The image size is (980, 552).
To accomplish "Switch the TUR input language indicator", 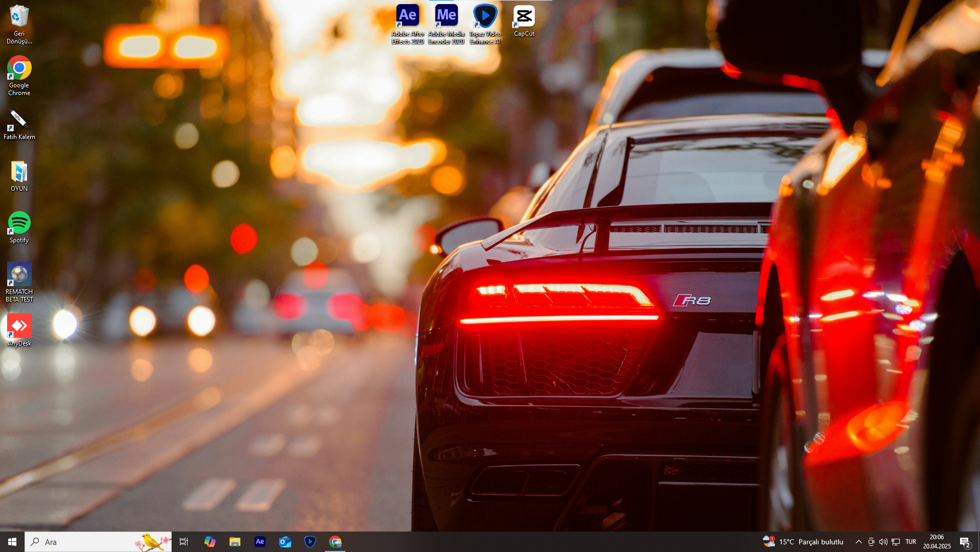I will pos(911,542).
